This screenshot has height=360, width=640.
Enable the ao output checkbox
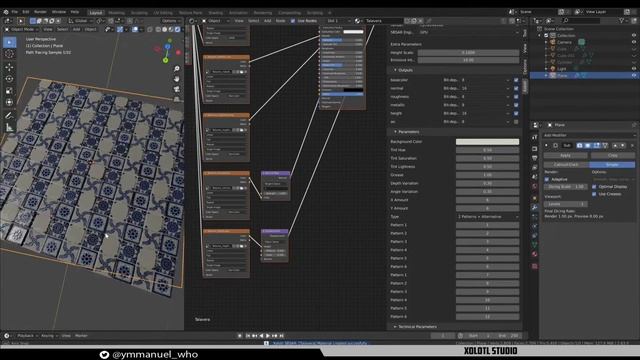(516, 122)
